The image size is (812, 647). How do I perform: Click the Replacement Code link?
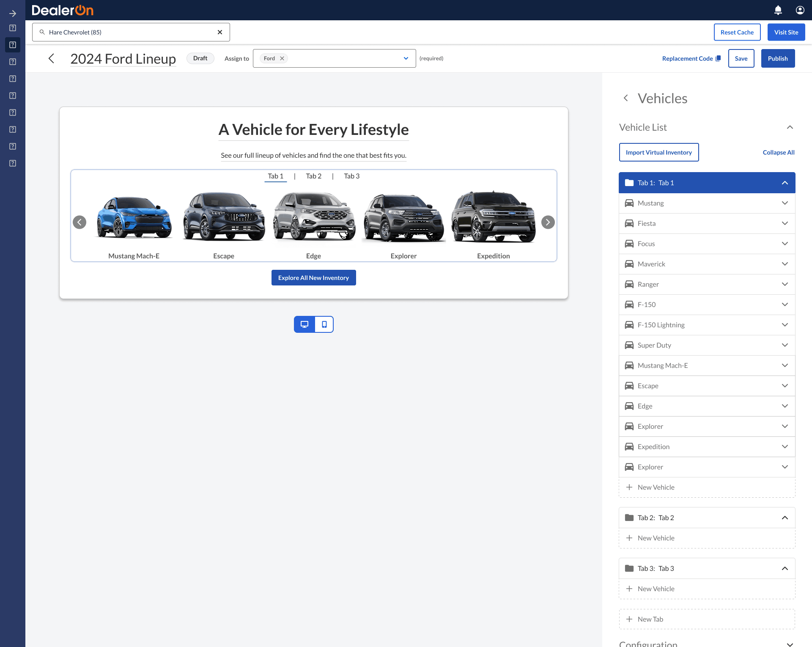click(687, 58)
